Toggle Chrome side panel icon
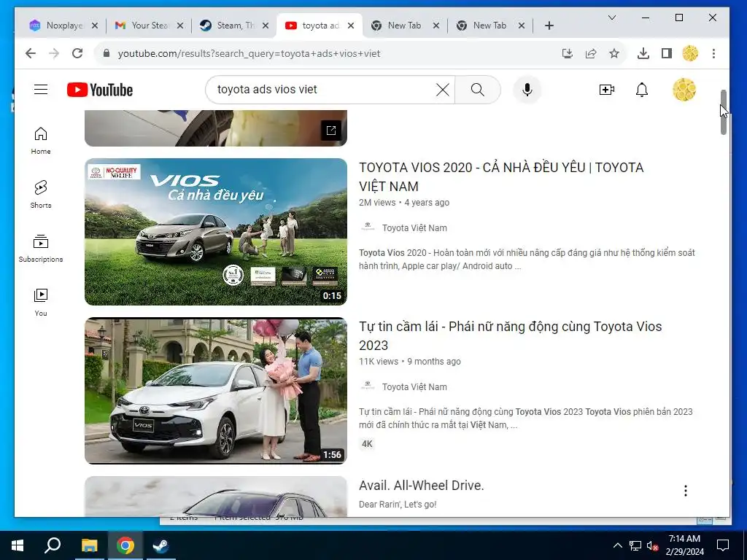747x560 pixels. [667, 53]
